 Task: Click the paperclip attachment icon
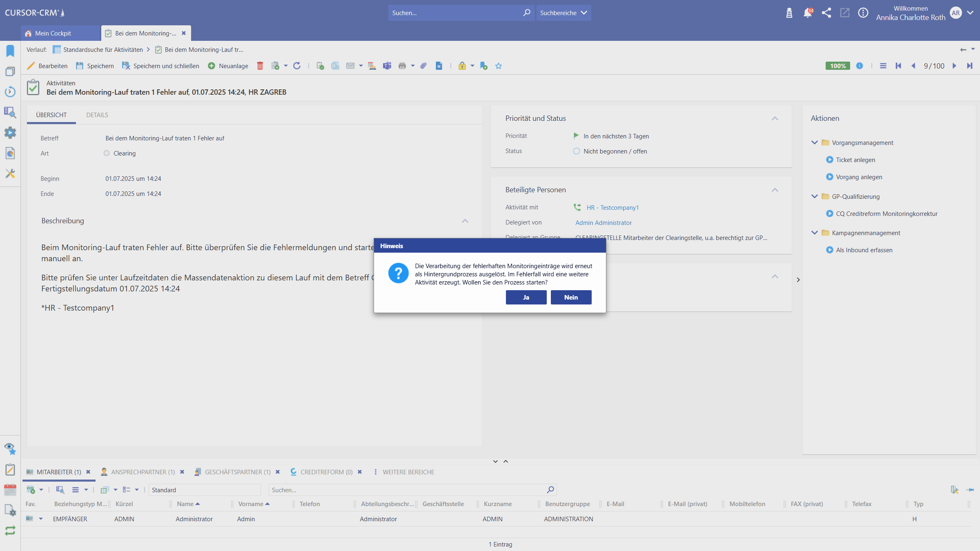click(x=423, y=66)
